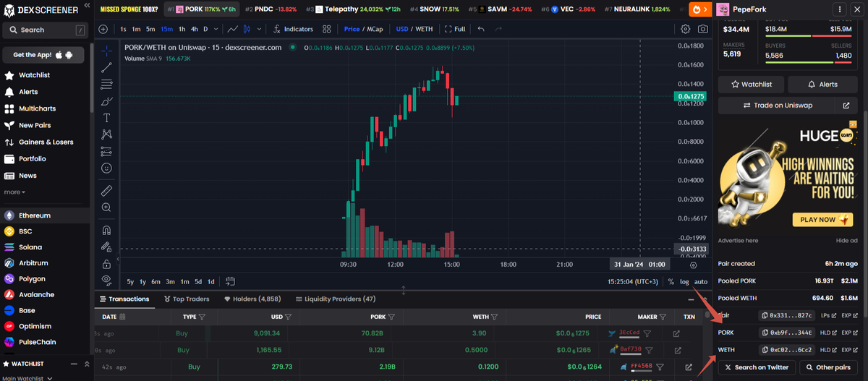Open more timeframes dropdown arrow

coord(216,29)
